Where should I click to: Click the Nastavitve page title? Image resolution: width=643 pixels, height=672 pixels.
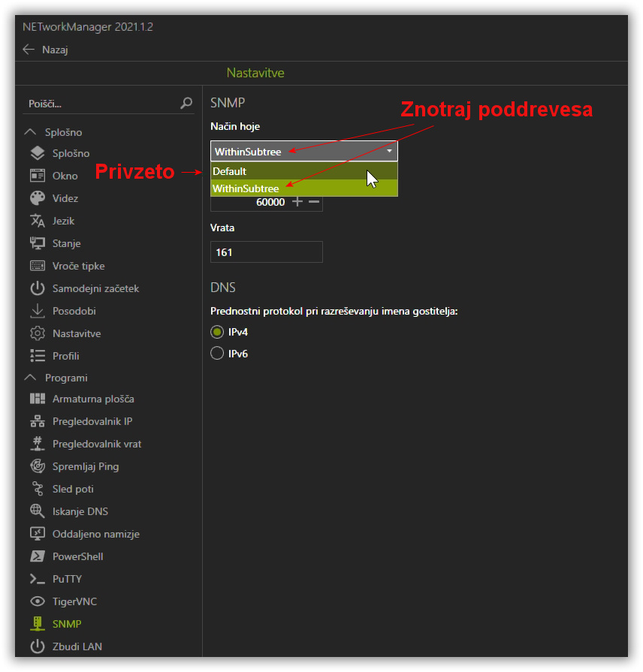[x=255, y=73]
